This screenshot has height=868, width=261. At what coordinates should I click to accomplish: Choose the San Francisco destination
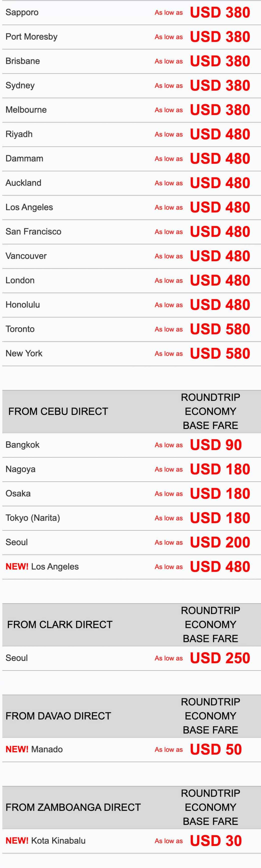33,231
